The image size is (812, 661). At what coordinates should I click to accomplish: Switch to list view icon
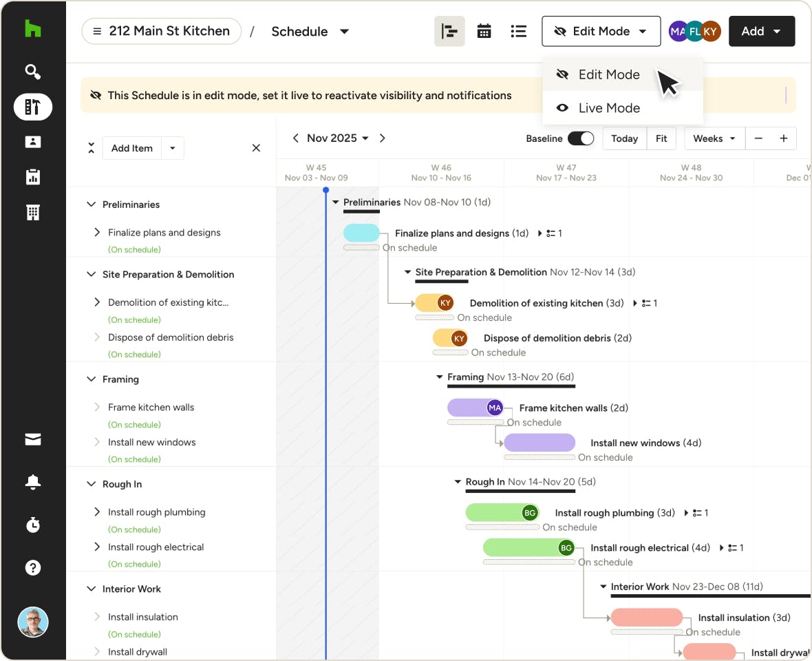tap(518, 32)
